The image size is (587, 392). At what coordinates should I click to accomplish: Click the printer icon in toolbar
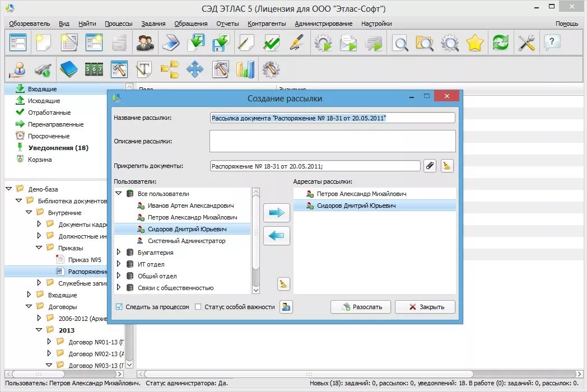[119, 43]
